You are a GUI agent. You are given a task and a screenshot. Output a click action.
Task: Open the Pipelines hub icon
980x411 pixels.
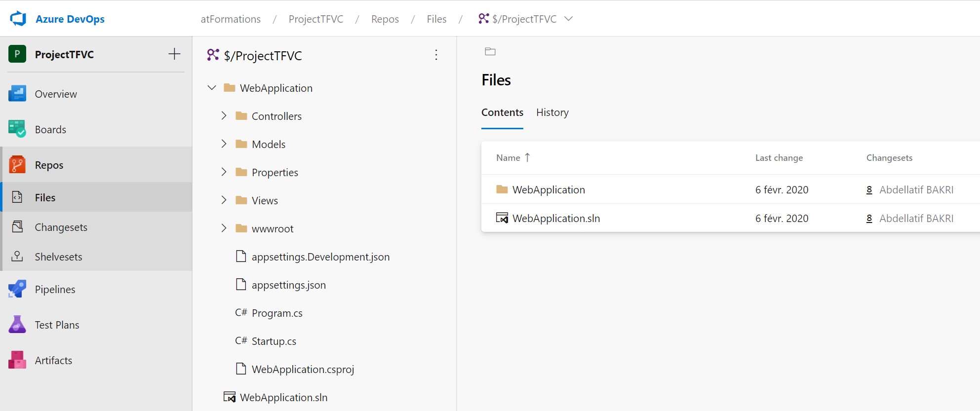click(x=17, y=289)
